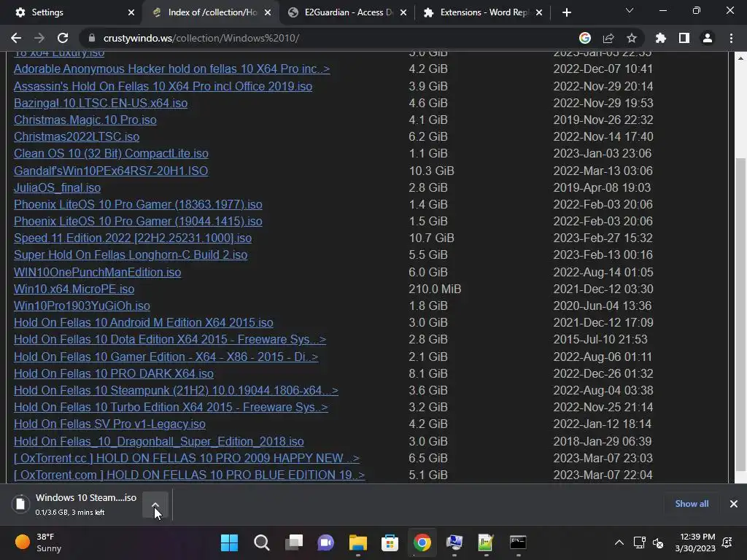
Task: Open the Extensions puzzle menu
Action: tap(661, 38)
